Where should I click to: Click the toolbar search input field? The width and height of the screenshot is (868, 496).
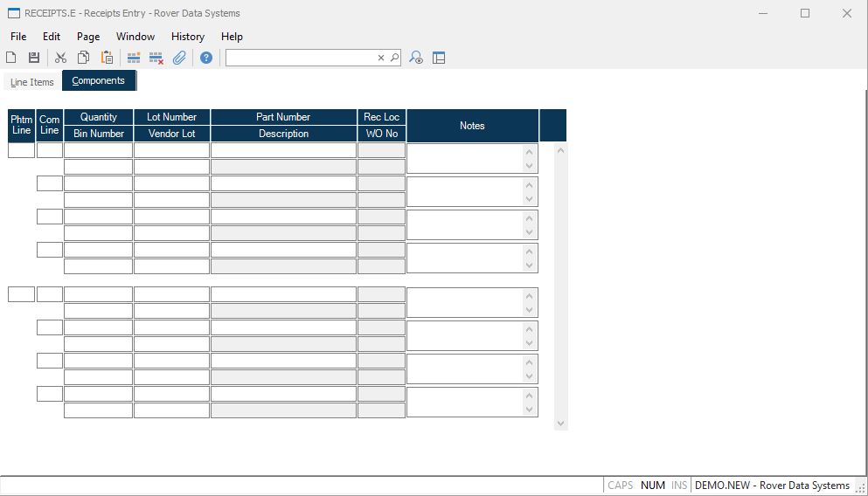301,58
